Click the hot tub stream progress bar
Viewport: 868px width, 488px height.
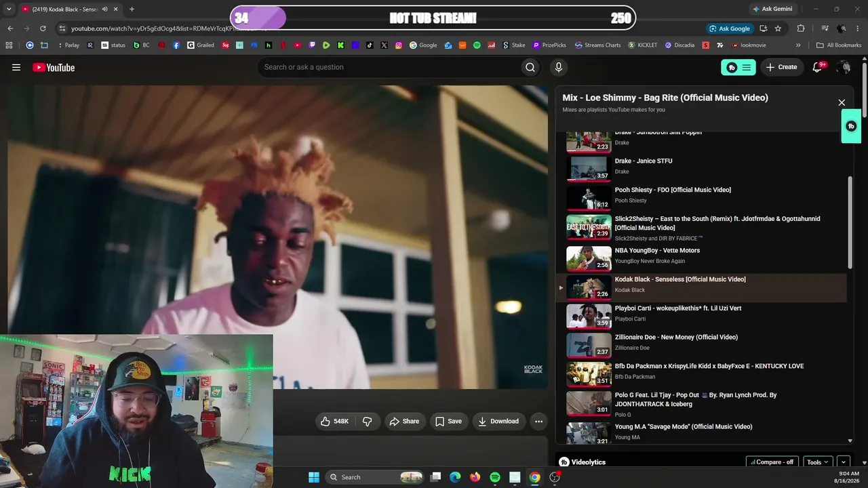(x=433, y=18)
